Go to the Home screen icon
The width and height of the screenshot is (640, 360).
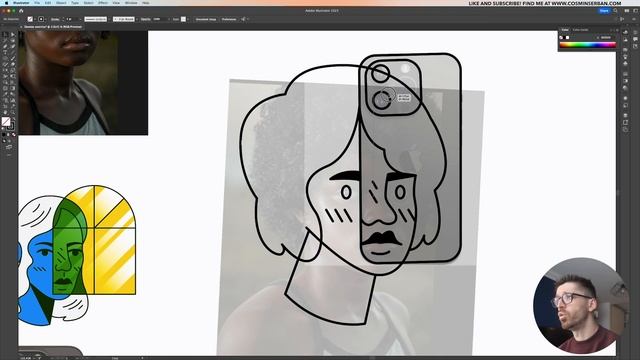click(x=21, y=11)
